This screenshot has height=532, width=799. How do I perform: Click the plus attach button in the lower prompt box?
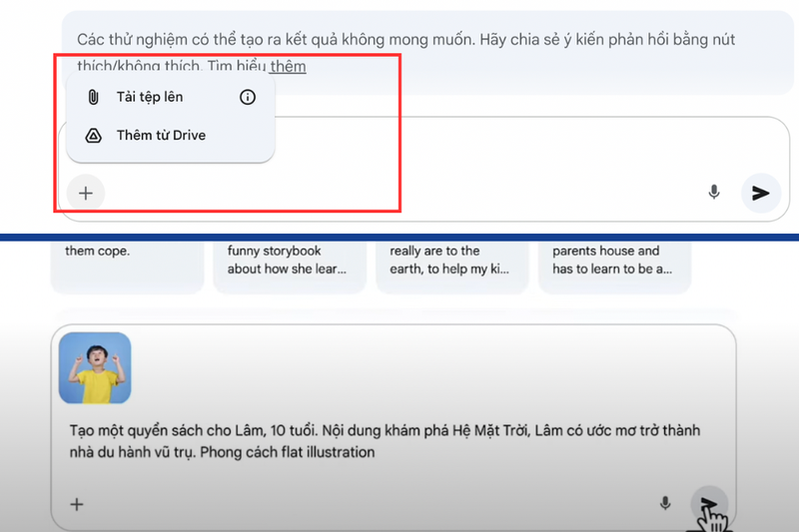coord(77,504)
